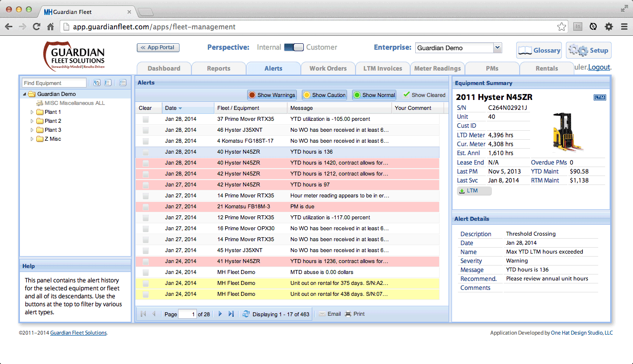Image resolution: width=633 pixels, height=364 pixels.
Task: Click the Message column header
Action: coord(340,108)
